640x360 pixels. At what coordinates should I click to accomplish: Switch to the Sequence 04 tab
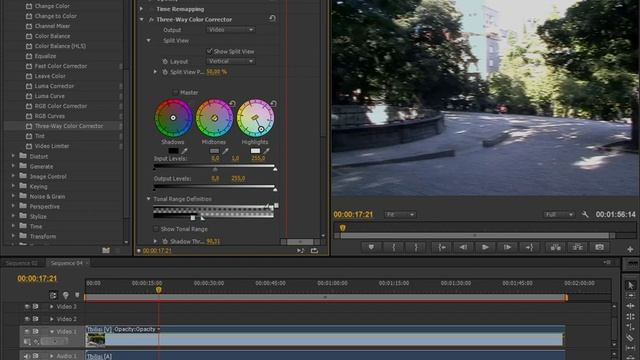tap(67, 263)
